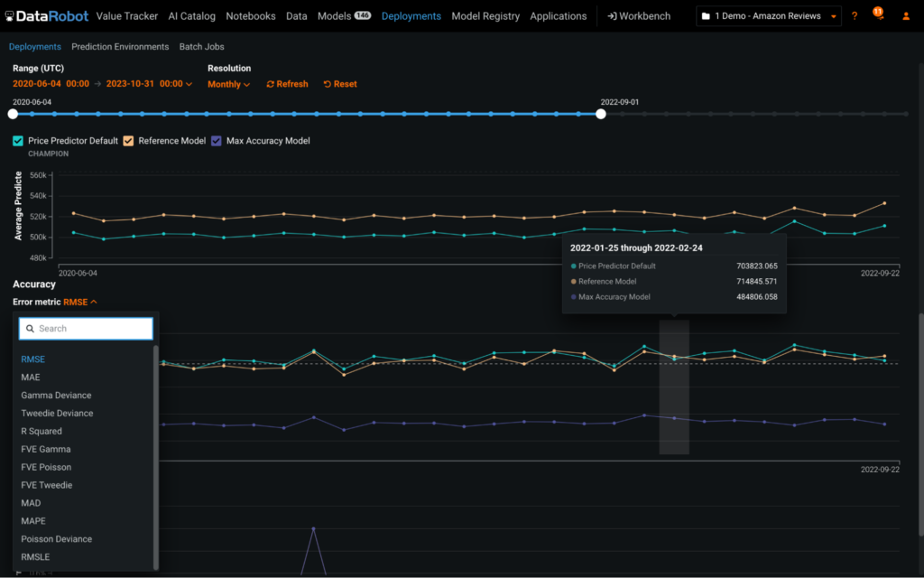Open the date range dropdown chevron
924x578 pixels.
pyautogui.click(x=189, y=84)
